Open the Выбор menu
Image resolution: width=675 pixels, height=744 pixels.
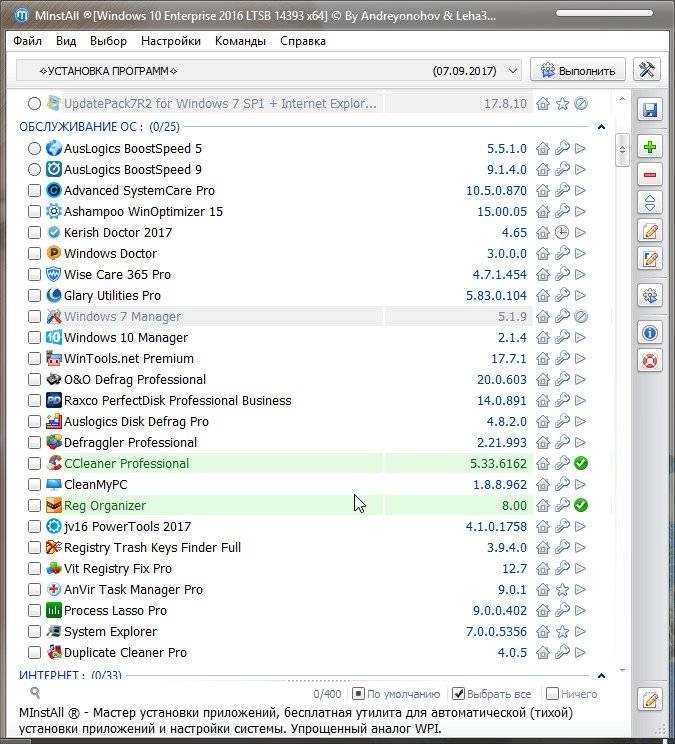point(108,41)
